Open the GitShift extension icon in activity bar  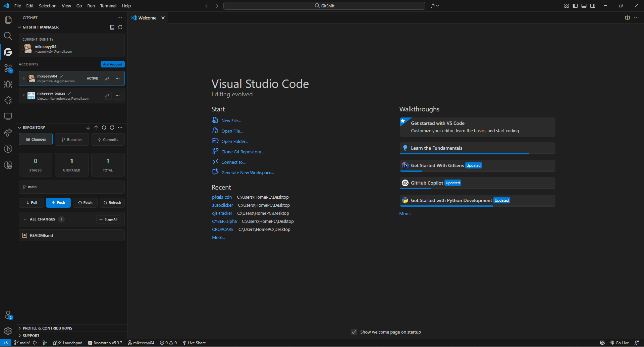8,52
